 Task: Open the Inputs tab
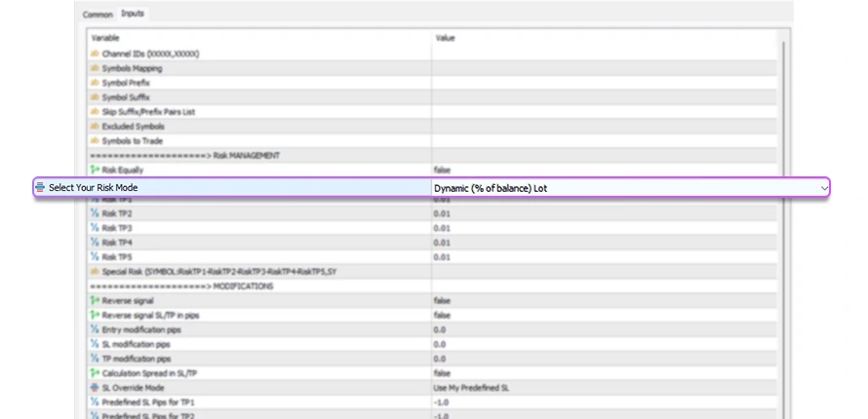click(x=132, y=15)
